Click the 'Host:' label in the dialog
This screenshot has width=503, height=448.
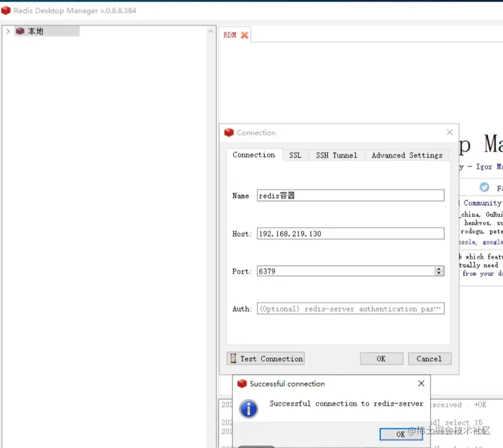[242, 234]
